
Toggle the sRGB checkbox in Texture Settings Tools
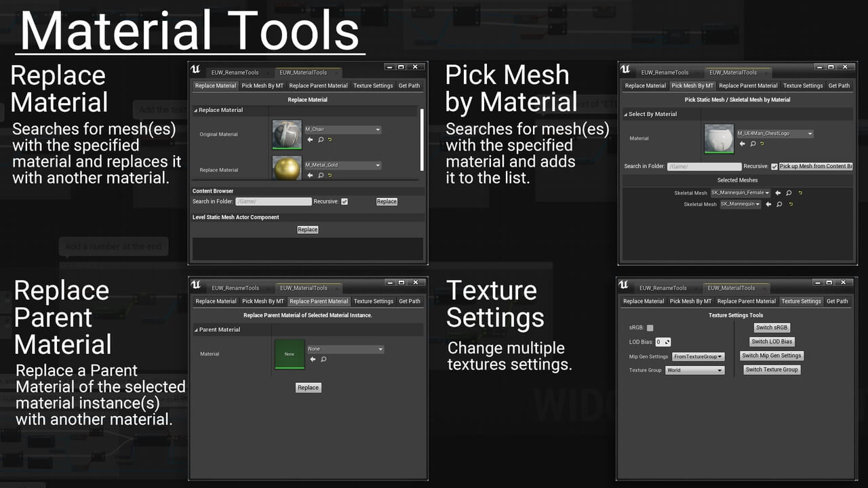(x=650, y=328)
